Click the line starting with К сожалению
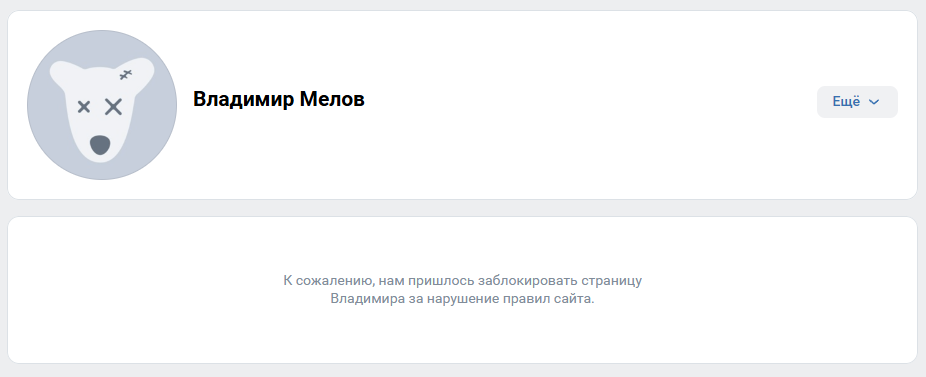Image resolution: width=926 pixels, height=377 pixels. 462,281
